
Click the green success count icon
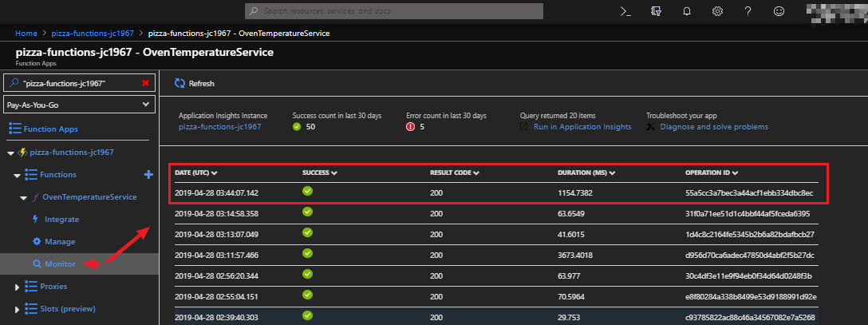click(x=297, y=127)
